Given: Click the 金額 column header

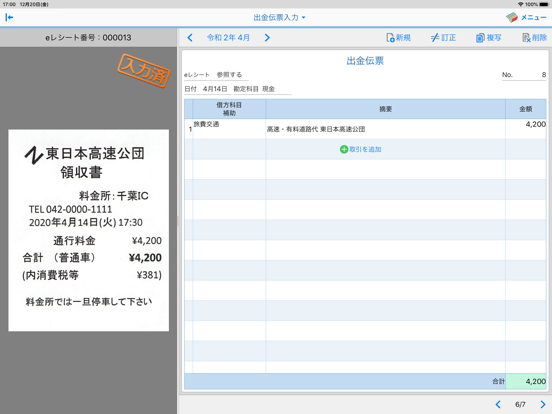Looking at the screenshot, I should (526, 109).
